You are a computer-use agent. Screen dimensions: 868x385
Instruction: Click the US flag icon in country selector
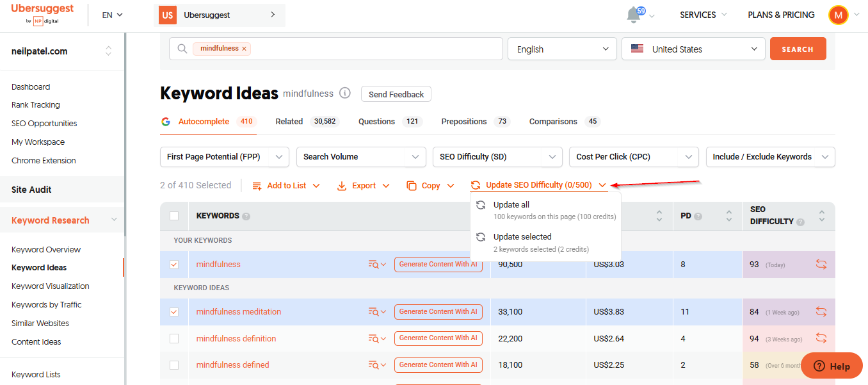(637, 49)
